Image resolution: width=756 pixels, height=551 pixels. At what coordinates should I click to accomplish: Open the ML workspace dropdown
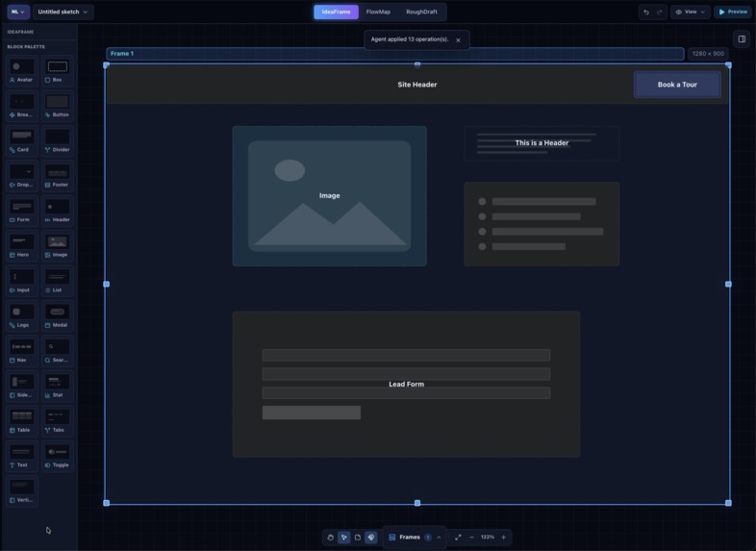tap(18, 13)
